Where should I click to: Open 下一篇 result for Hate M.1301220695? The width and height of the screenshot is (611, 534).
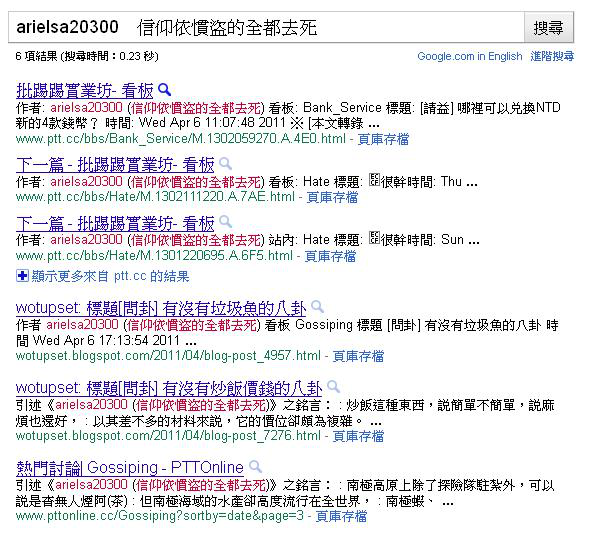[x=115, y=224]
